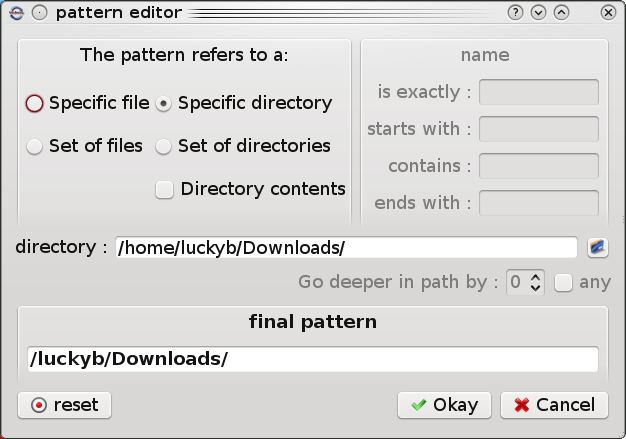Screen dimensions: 626x439
Task: Close the pattern editor window
Action: coord(608,13)
